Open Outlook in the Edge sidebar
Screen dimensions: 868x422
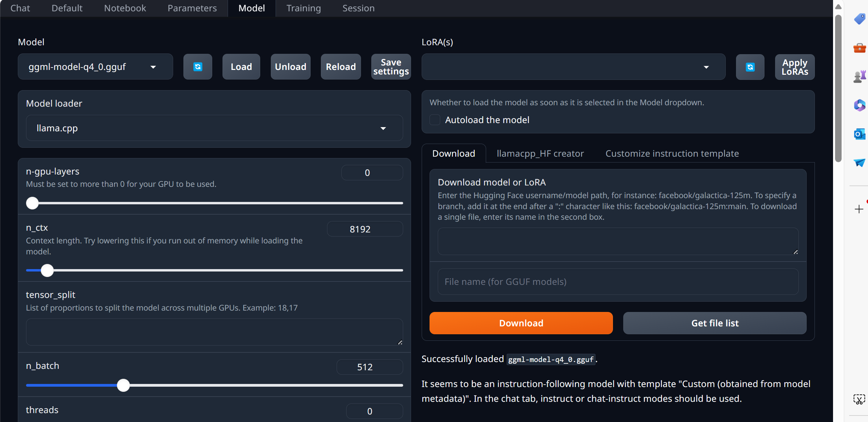click(859, 134)
